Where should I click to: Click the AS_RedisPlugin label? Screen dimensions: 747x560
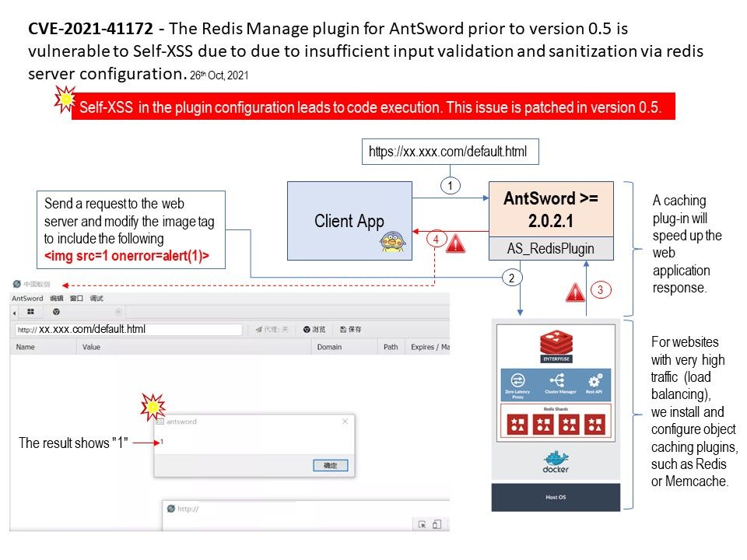[551, 248]
